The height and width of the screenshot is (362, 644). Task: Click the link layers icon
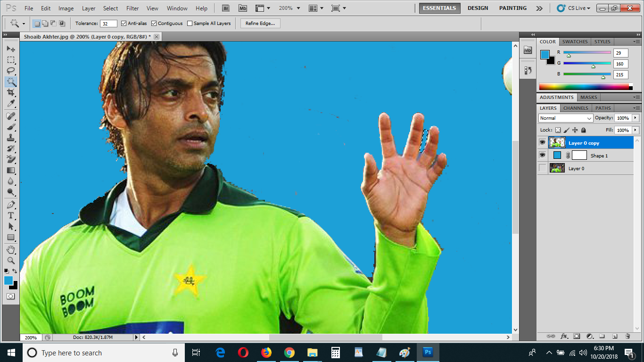click(x=551, y=336)
